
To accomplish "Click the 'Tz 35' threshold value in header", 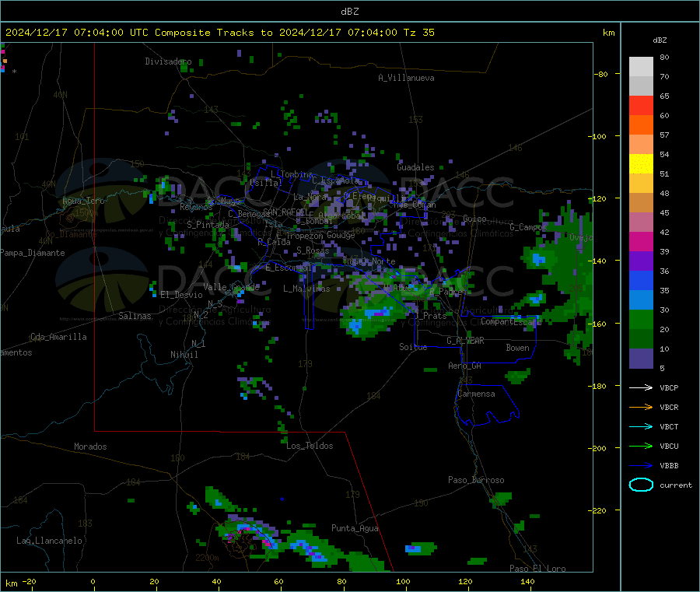I will click(418, 33).
